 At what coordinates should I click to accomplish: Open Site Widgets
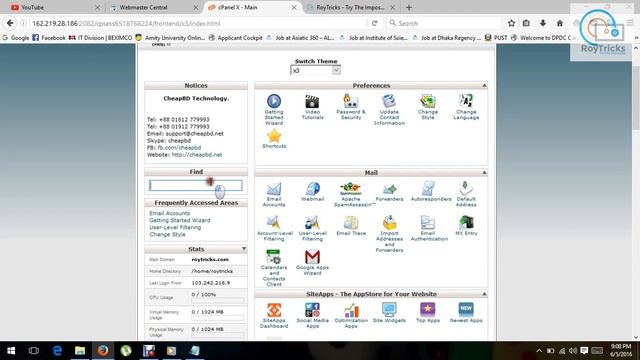389,310
